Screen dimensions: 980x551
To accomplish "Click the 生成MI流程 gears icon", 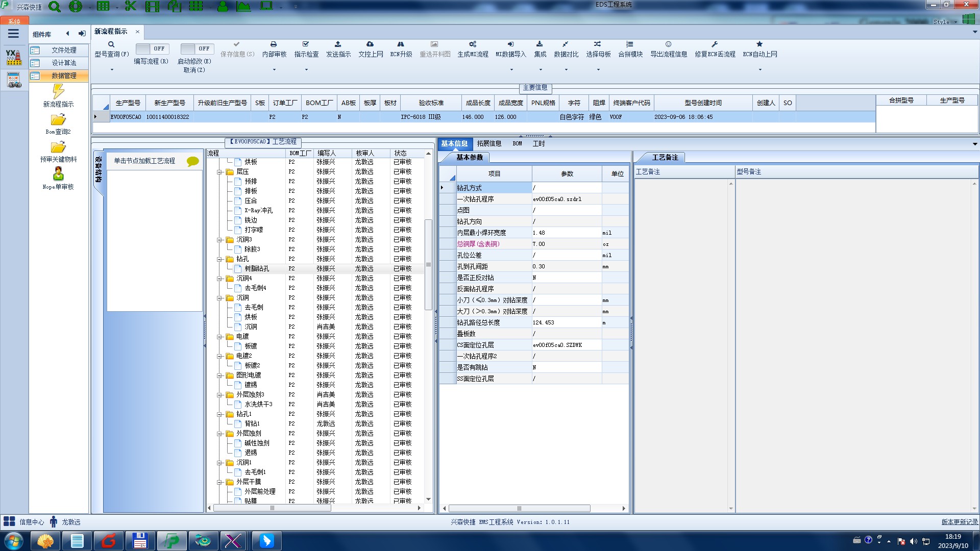I will pos(473,44).
